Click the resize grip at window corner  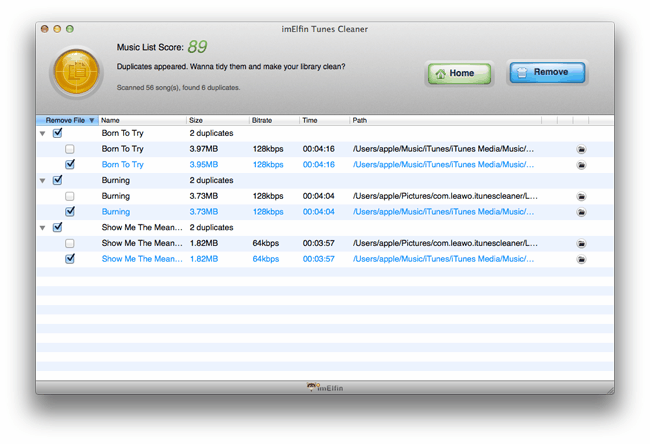tap(610, 390)
